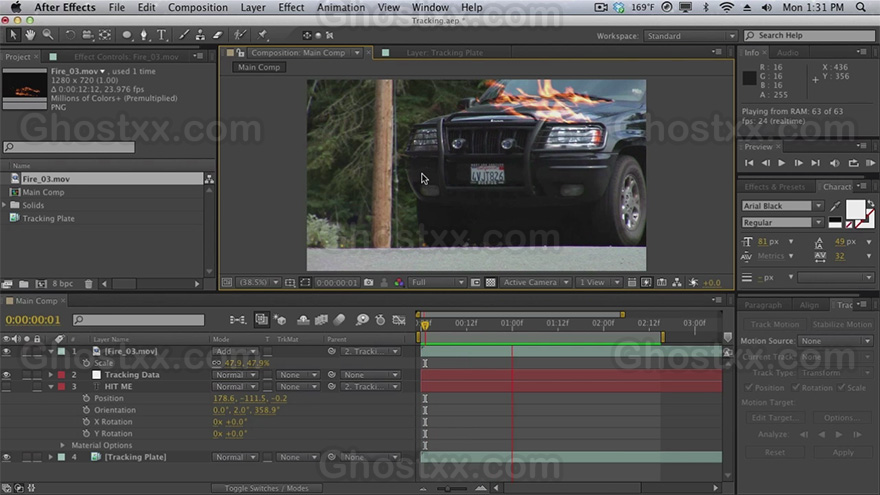Open the Workspace Standard dropdown

coord(690,36)
